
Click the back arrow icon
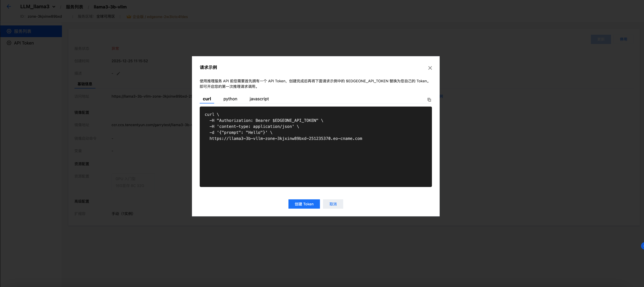pos(9,7)
